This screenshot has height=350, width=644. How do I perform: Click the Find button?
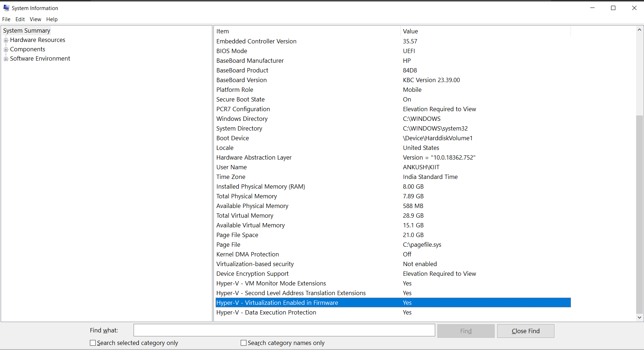tap(466, 331)
